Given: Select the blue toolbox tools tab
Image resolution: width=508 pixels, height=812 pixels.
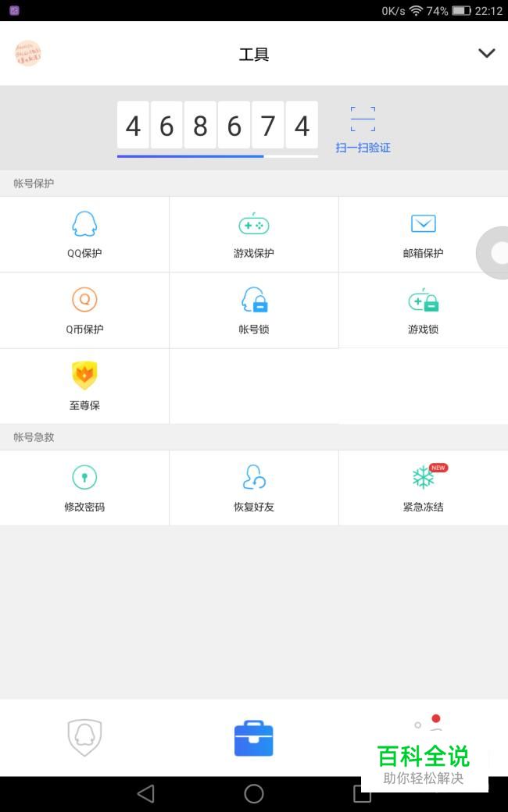Looking at the screenshot, I should [x=253, y=738].
